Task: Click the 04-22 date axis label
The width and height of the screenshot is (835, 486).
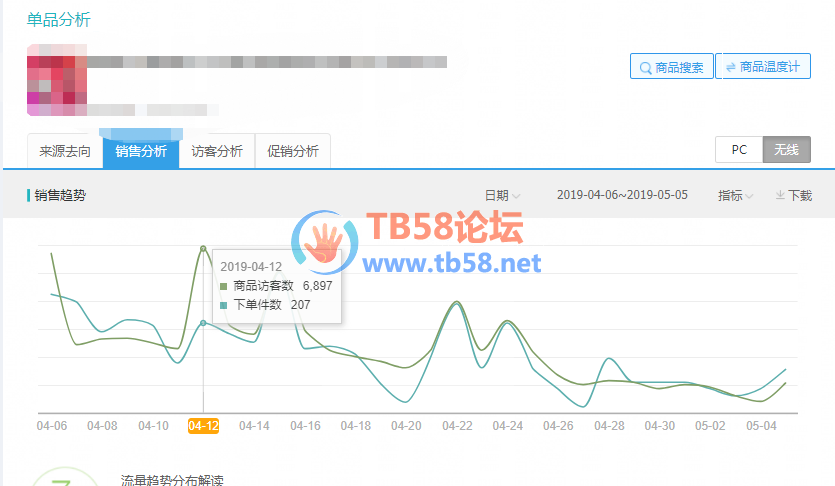Action: click(457, 426)
